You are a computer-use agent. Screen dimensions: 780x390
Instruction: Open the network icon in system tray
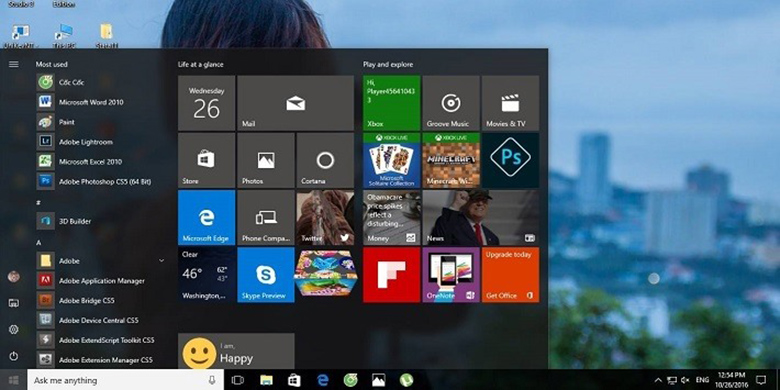[672, 381]
